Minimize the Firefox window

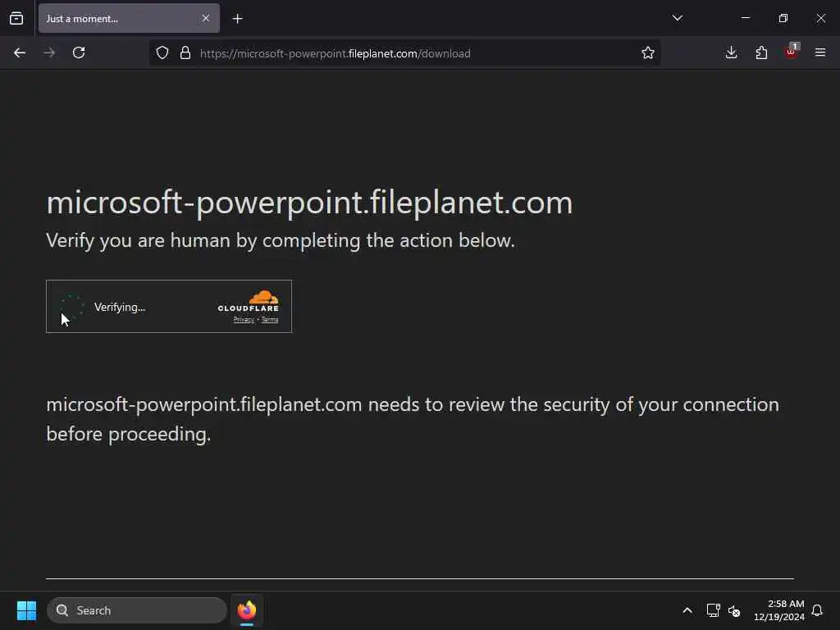click(746, 18)
